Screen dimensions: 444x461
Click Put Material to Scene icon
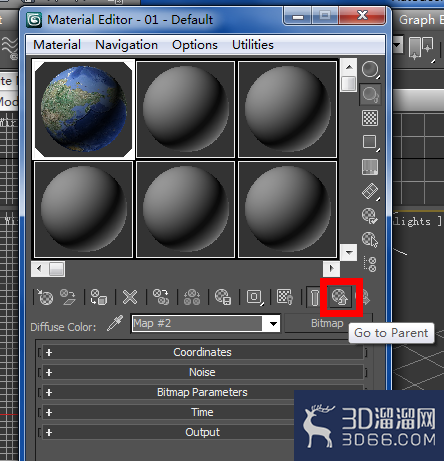[x=68, y=297]
